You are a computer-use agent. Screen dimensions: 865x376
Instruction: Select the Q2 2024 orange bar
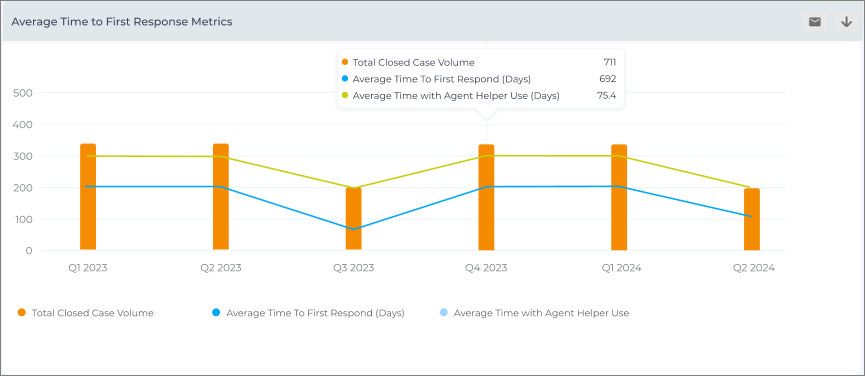752,219
